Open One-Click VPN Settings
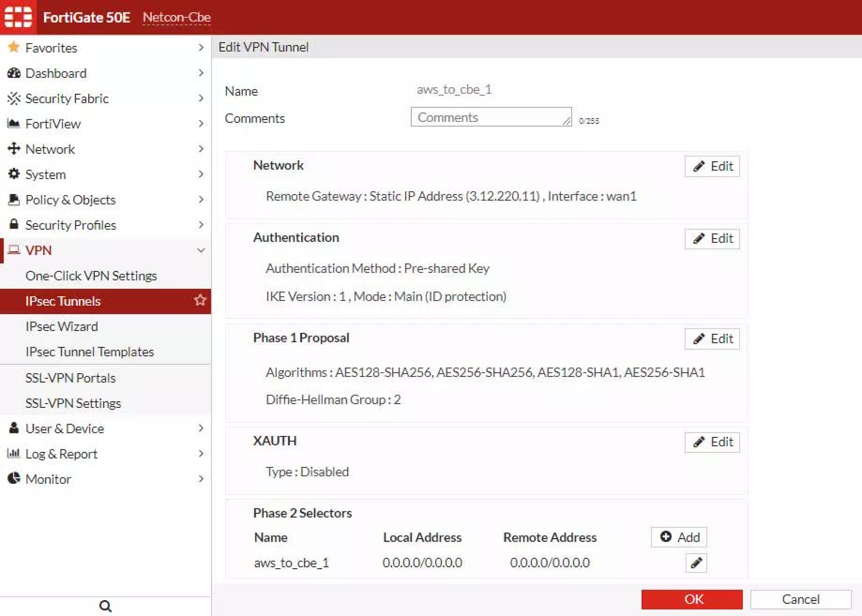Screen dimensions: 862x616 click(91, 276)
